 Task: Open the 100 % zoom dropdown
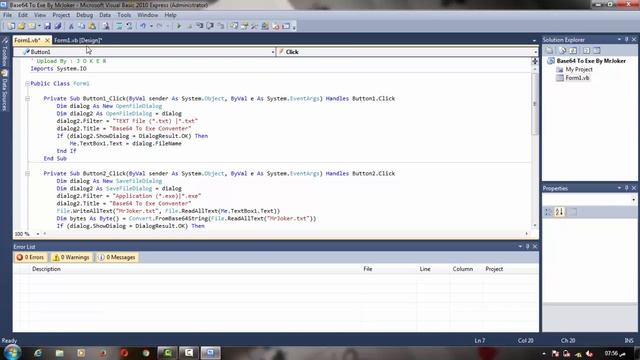coord(38,234)
